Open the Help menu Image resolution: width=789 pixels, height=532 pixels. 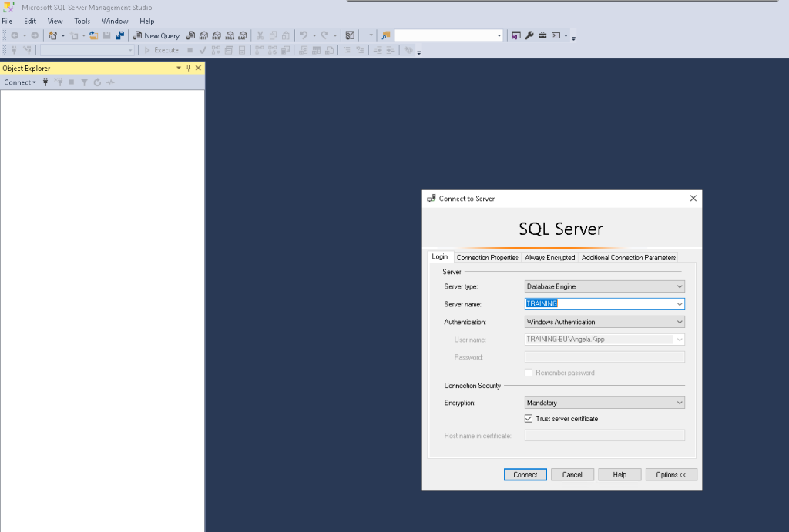point(147,21)
